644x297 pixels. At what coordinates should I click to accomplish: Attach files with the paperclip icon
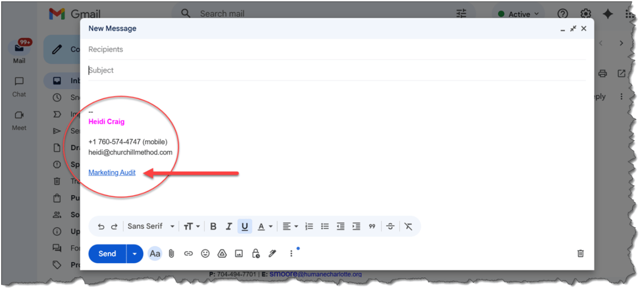coord(171,254)
